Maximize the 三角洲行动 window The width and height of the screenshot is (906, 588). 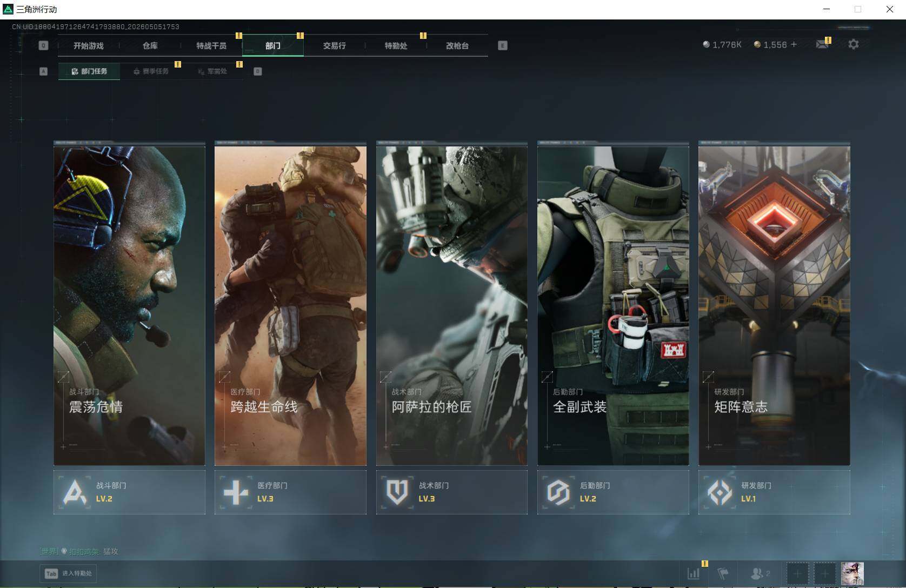pos(858,9)
